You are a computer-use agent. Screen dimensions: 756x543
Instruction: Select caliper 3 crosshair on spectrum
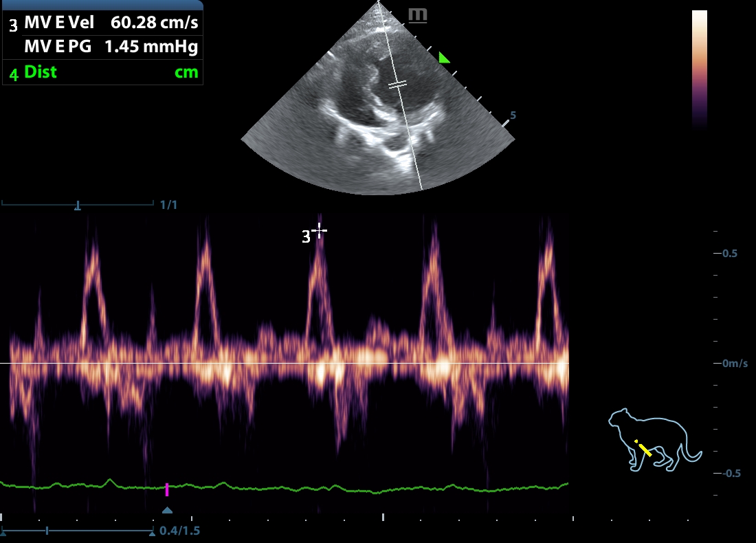319,232
